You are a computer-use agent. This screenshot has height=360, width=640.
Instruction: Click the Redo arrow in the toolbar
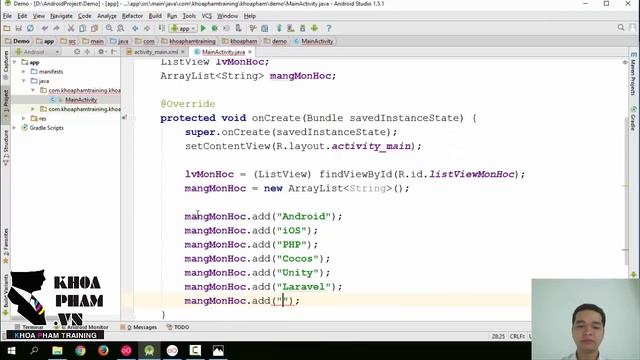pyautogui.click(x=56, y=28)
